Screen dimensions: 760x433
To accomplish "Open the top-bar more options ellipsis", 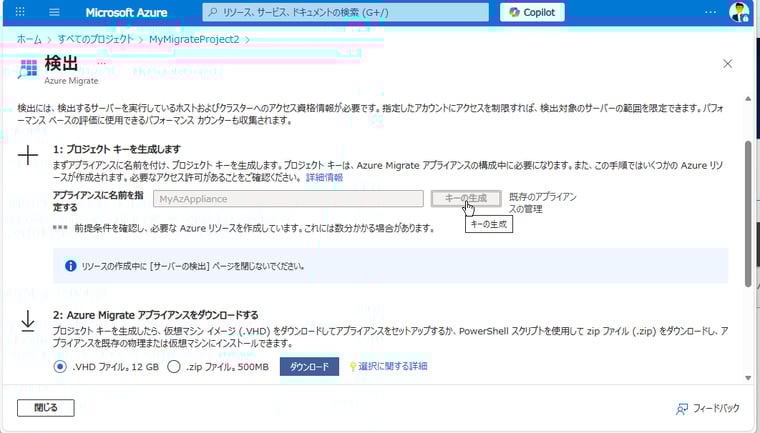I will point(710,13).
